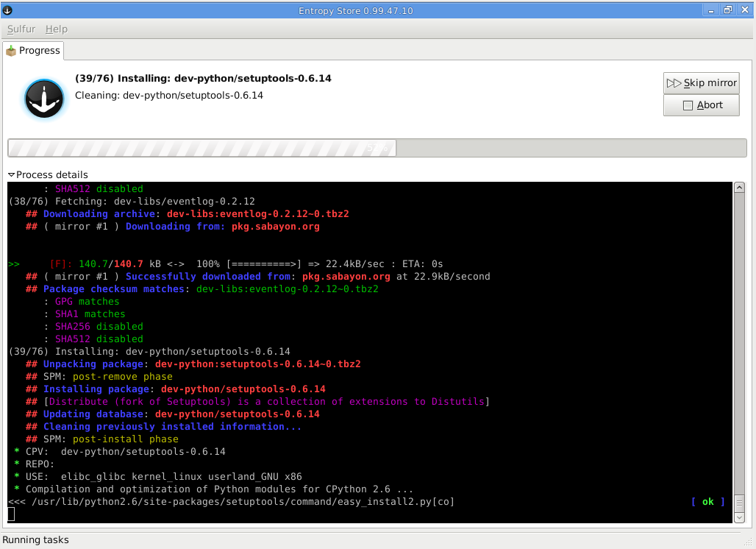Click 'GPG matches' terminal line

[x=82, y=302]
